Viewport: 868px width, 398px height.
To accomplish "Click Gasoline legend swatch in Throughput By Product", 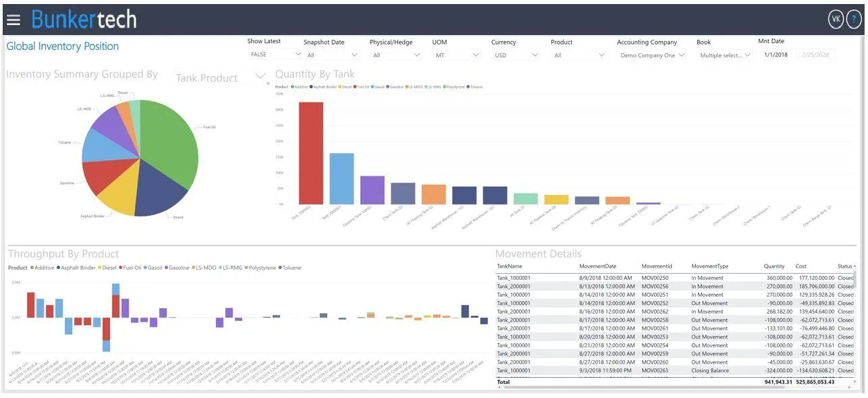I will pyautogui.click(x=167, y=268).
